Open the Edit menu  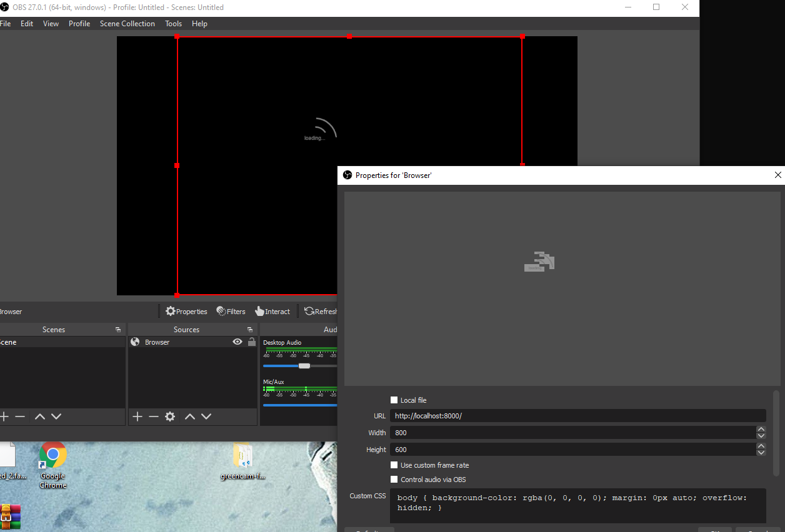(x=27, y=24)
